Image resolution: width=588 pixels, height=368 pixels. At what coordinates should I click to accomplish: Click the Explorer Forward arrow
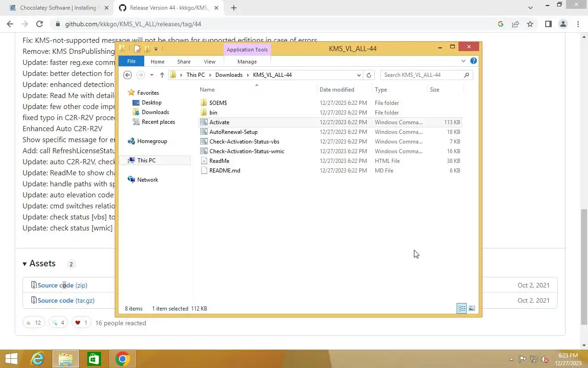141,75
